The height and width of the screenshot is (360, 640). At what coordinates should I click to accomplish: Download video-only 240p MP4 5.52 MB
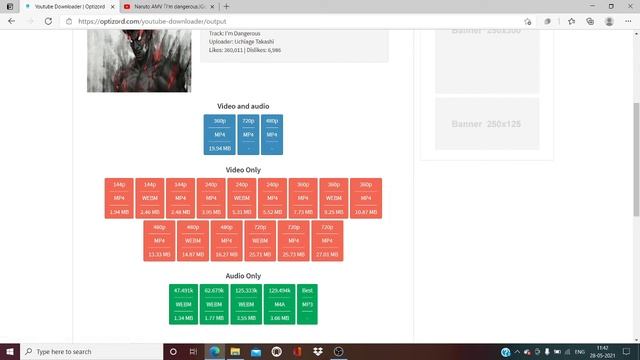[272, 198]
